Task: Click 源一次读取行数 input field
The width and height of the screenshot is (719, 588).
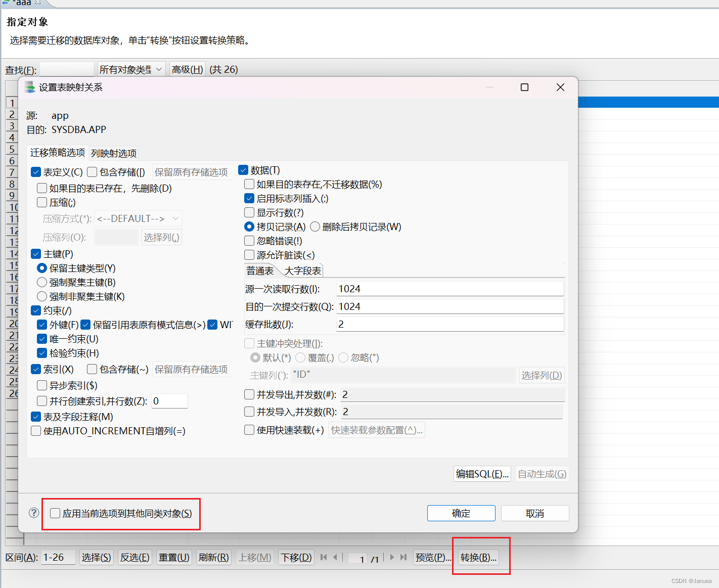Action: click(450, 289)
